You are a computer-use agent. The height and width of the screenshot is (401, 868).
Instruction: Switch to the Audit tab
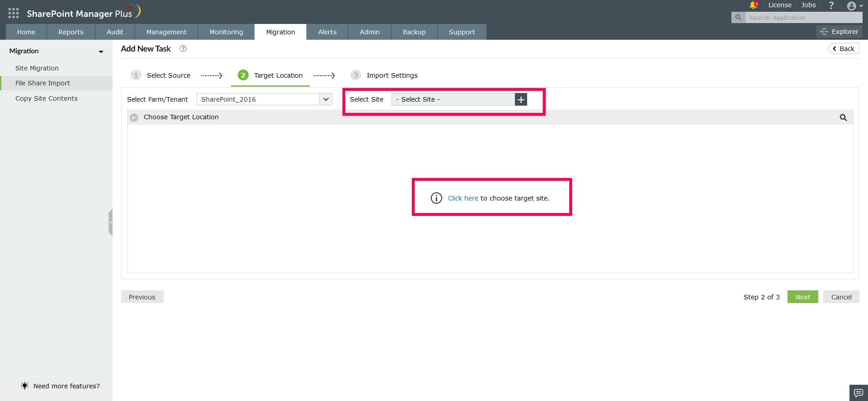pos(115,32)
